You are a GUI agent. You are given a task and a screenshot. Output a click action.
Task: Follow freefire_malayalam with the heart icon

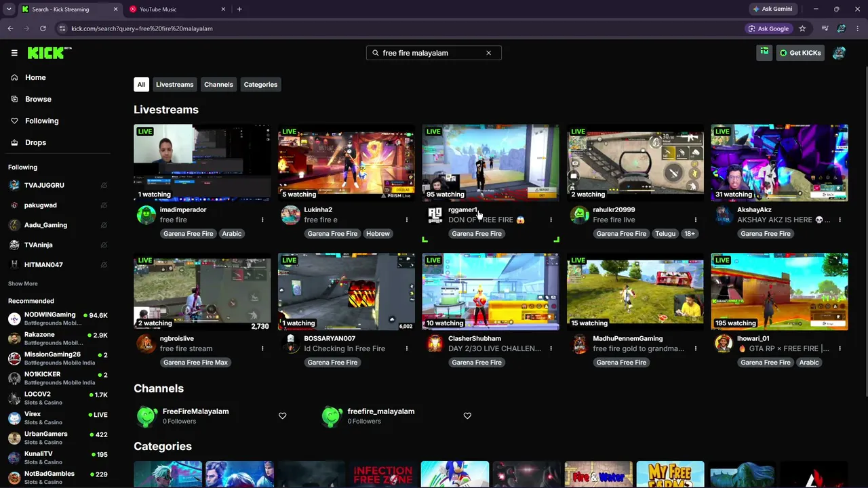click(x=467, y=415)
